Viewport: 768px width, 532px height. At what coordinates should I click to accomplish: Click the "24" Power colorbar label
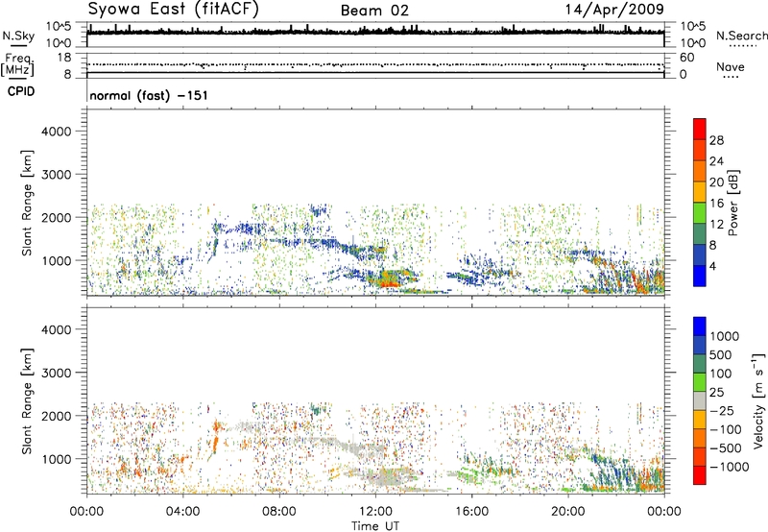pos(716,161)
